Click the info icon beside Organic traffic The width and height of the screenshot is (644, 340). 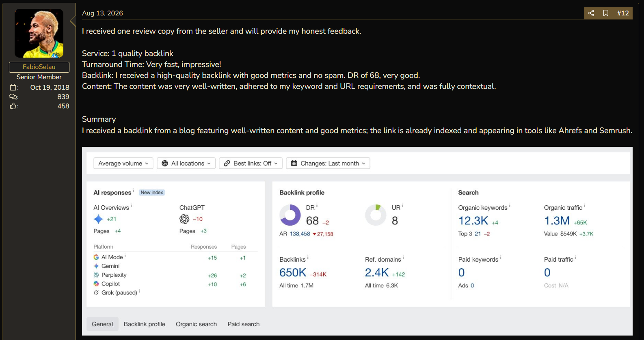point(584,206)
